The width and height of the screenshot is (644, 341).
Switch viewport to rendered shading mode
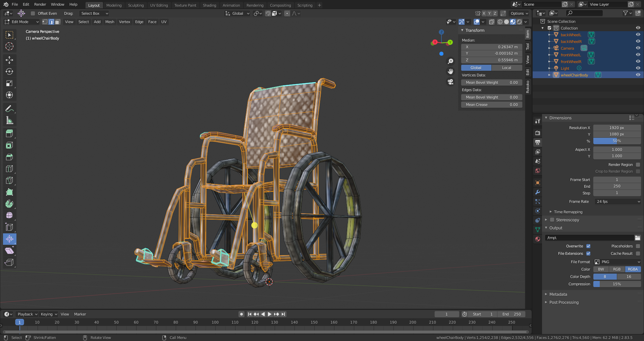(520, 22)
